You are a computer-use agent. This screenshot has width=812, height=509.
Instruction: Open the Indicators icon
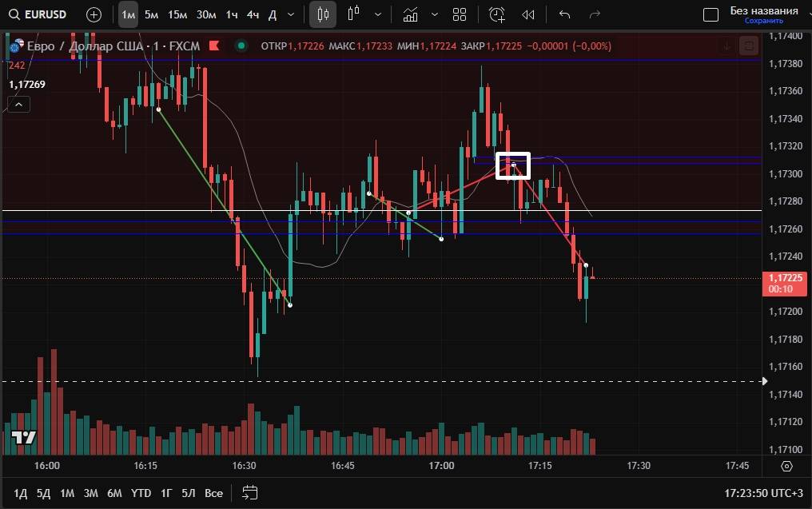click(410, 14)
